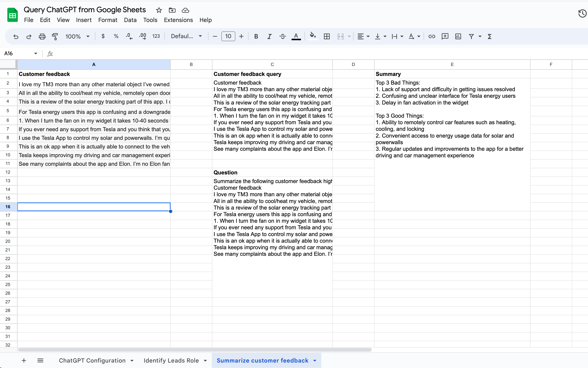
Task: Insert link with chain icon
Action: 432,36
